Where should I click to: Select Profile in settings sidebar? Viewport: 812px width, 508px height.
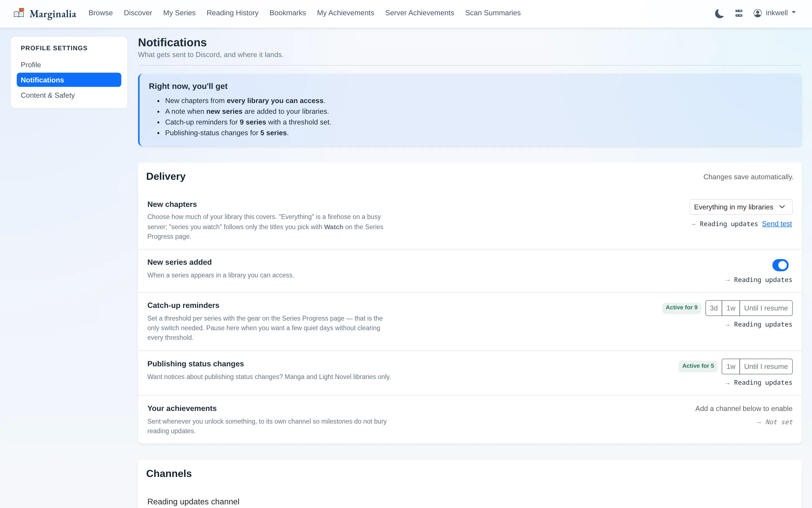[x=69, y=65]
